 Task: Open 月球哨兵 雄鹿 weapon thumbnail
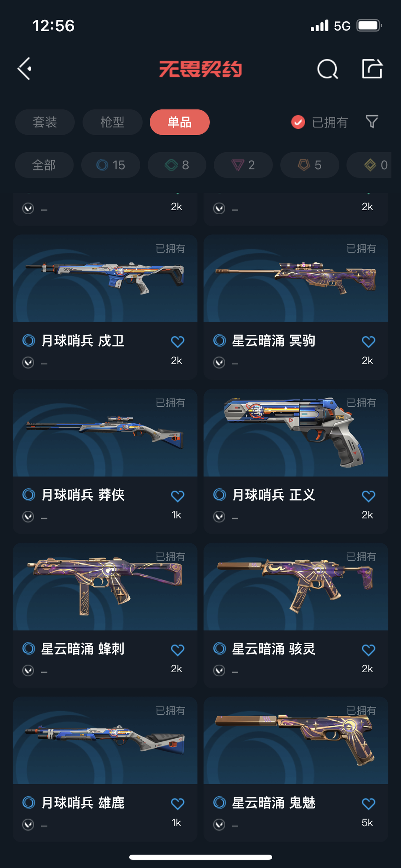(x=105, y=741)
